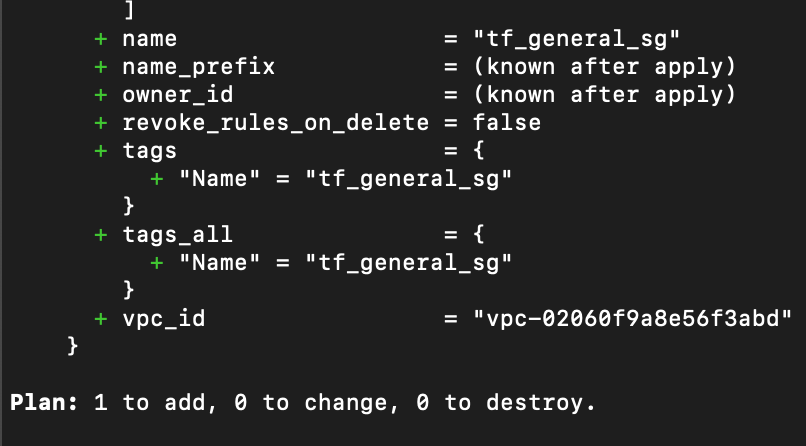
Task: Click the nested plus under tags_all block
Action: (157, 263)
